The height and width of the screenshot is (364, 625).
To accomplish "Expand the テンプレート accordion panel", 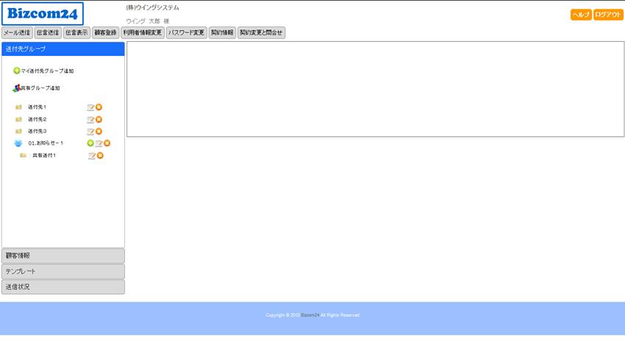I will (63, 271).
